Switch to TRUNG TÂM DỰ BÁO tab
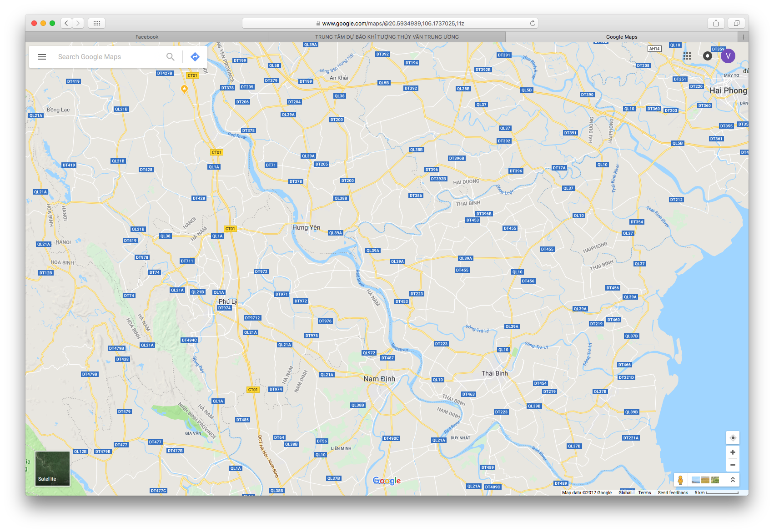Viewport: 774px width, 532px height. coord(387,37)
